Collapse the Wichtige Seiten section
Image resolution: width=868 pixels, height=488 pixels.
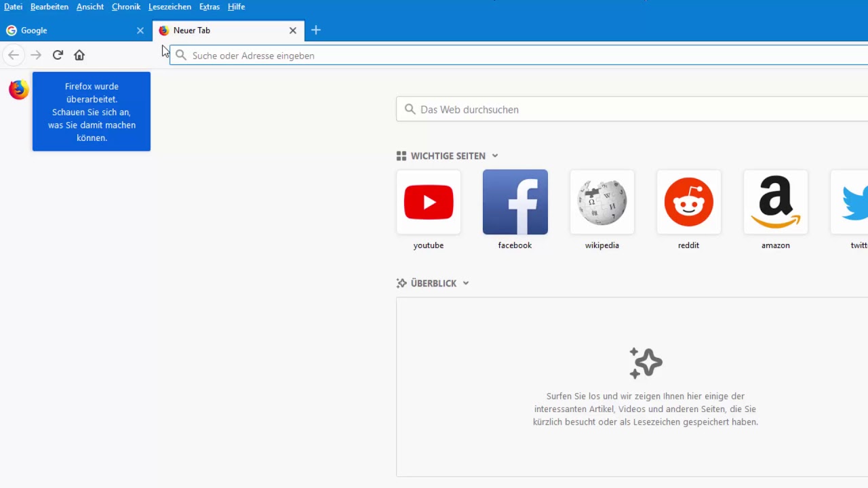pos(495,156)
